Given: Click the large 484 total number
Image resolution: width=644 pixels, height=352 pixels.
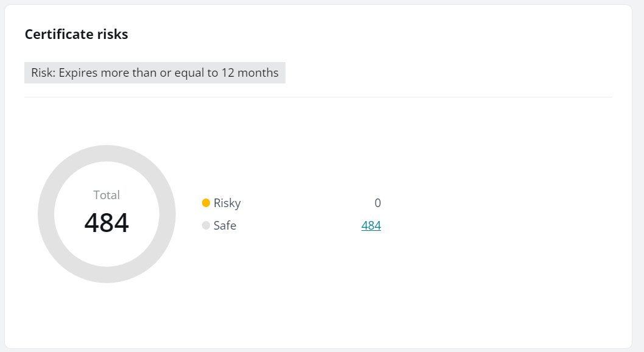Looking at the screenshot, I should pyautogui.click(x=107, y=222).
